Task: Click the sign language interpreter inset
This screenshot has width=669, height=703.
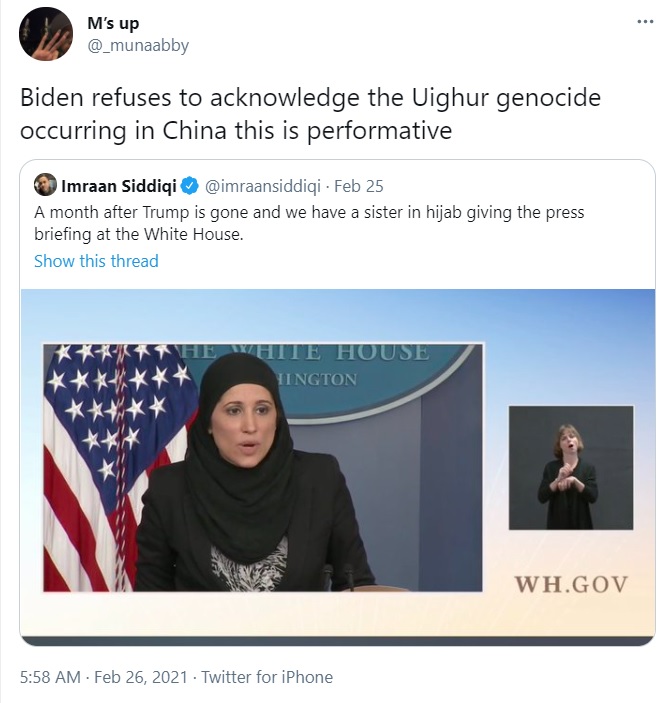Action: pyautogui.click(x=571, y=468)
